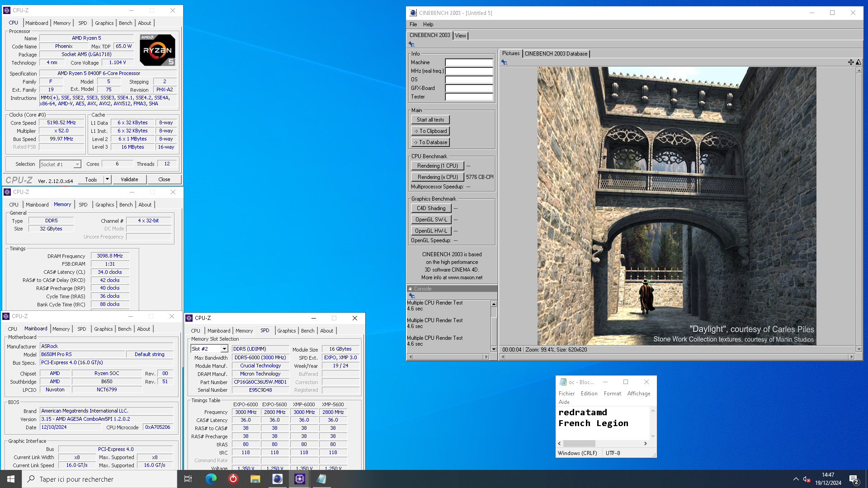Click the CPU-Z title icon of the Memory window

(x=7, y=192)
